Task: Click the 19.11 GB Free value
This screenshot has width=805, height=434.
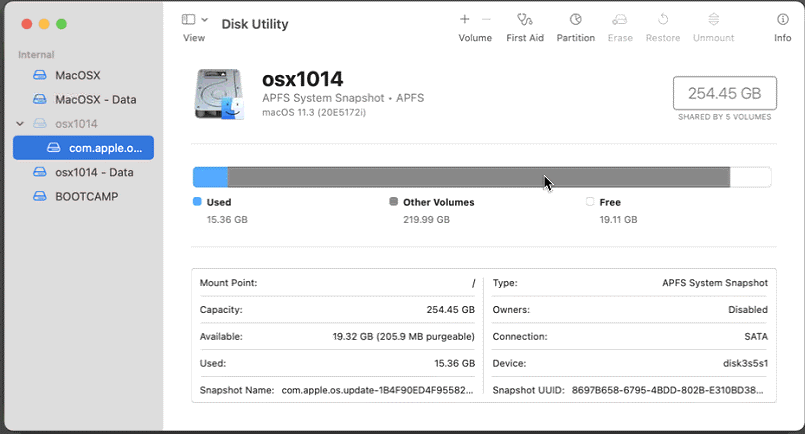Action: coord(618,220)
